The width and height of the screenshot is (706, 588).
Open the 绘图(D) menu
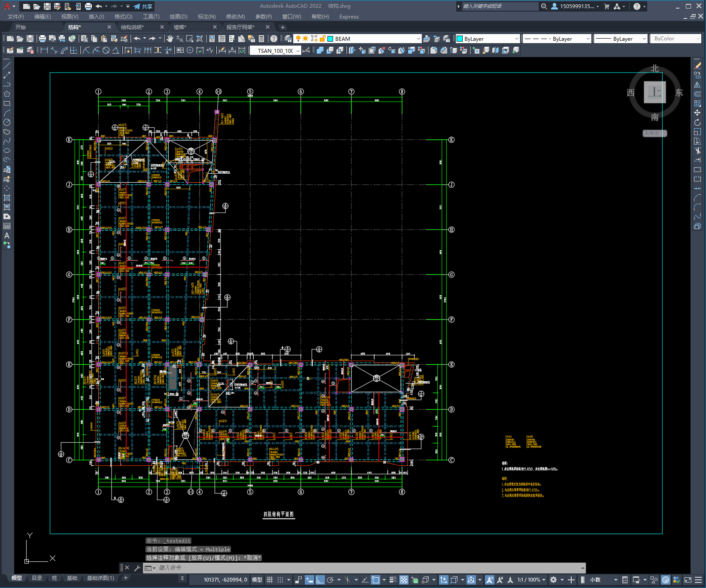tap(179, 17)
